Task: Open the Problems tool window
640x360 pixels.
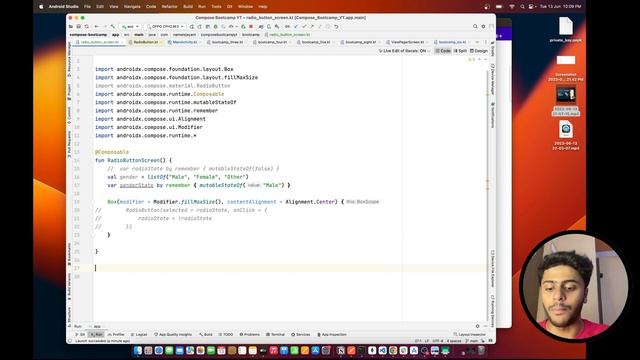Action: pyautogui.click(x=249, y=334)
